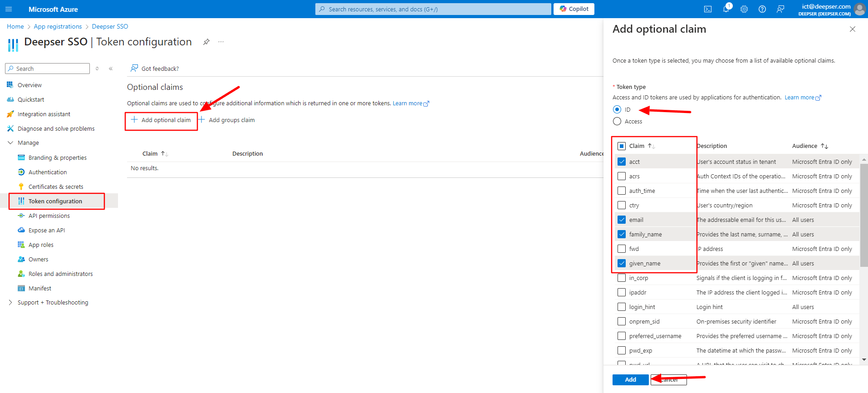Check the in_corp claim checkbox
The image size is (868, 393).
point(622,278)
